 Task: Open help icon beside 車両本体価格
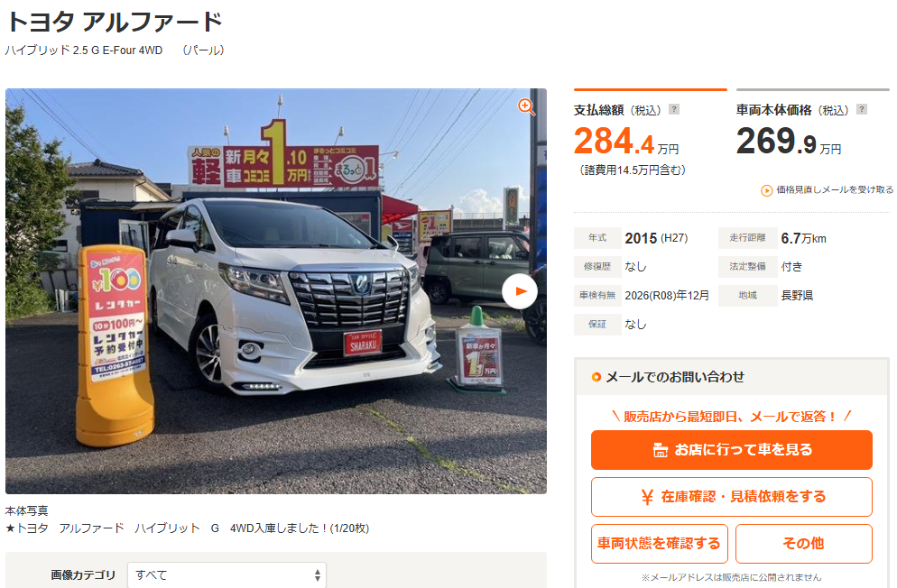point(862,109)
